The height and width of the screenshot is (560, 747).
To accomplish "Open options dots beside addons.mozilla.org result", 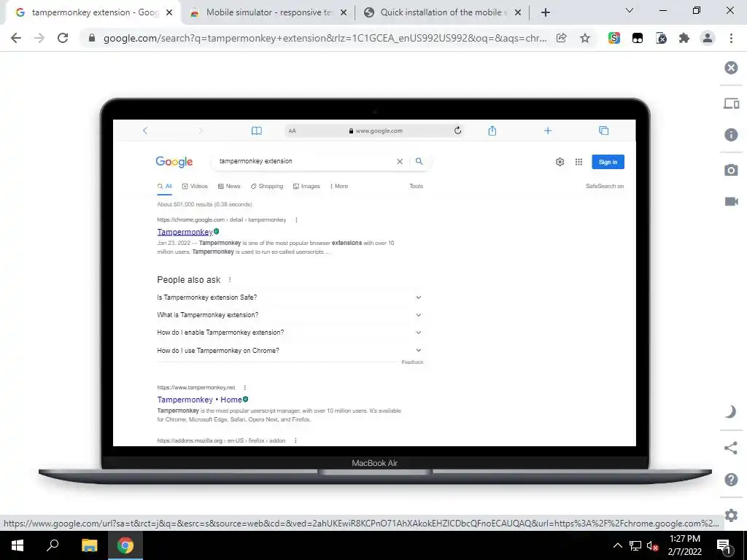I will point(295,441).
